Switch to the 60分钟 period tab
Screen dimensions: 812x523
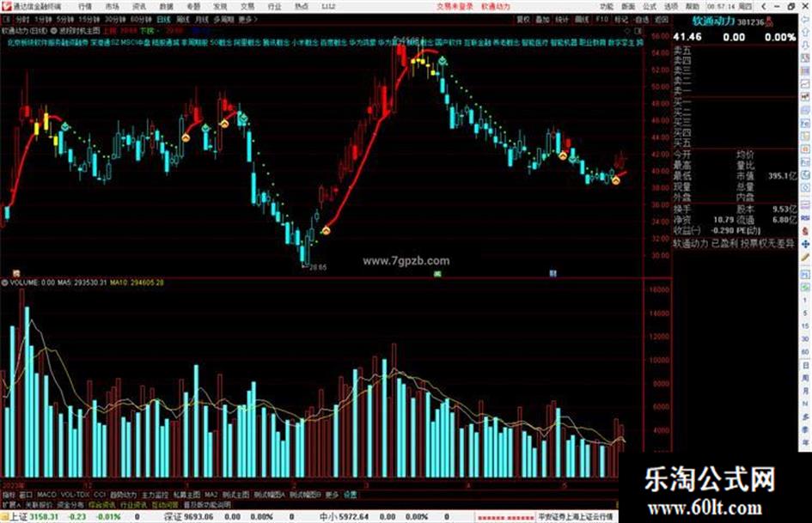141,19
